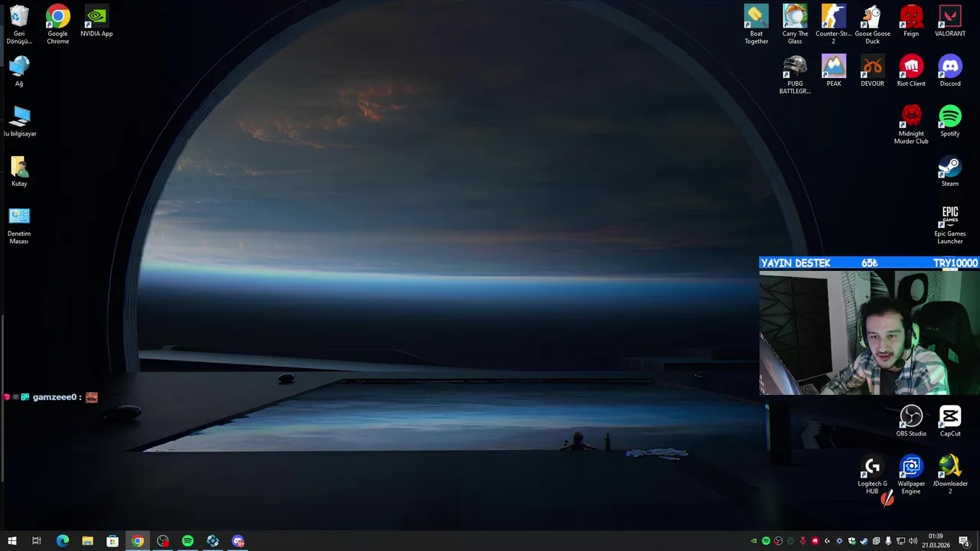Image resolution: width=980 pixels, height=551 pixels.
Task: Select the Wallpaper Engine desktop icon
Action: [911, 474]
